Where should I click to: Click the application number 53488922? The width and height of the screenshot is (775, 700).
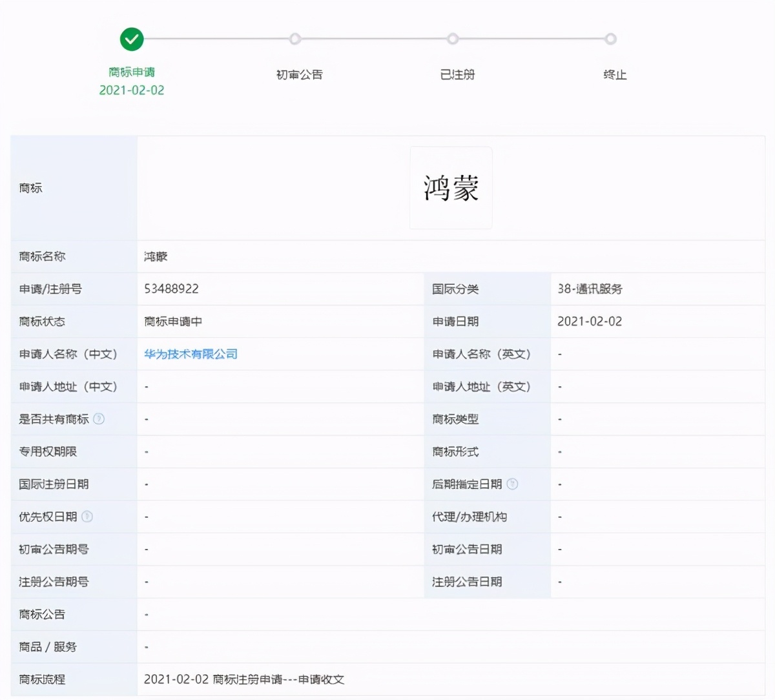pos(169,289)
